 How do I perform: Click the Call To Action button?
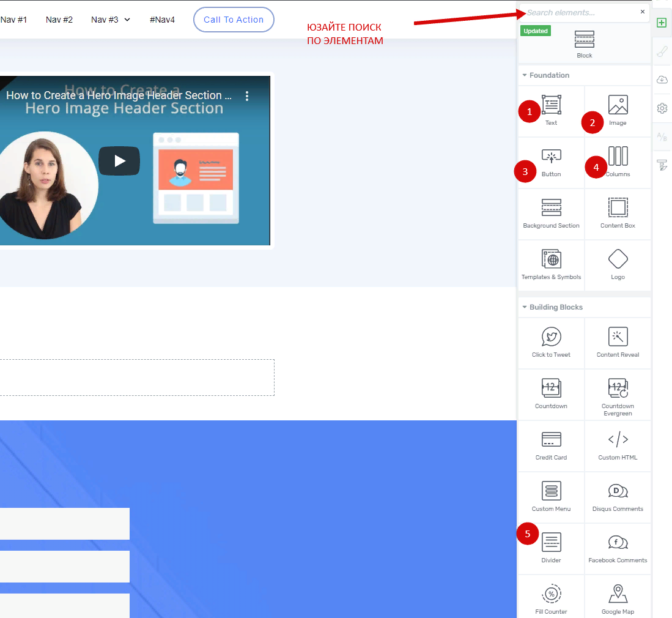pyautogui.click(x=234, y=20)
